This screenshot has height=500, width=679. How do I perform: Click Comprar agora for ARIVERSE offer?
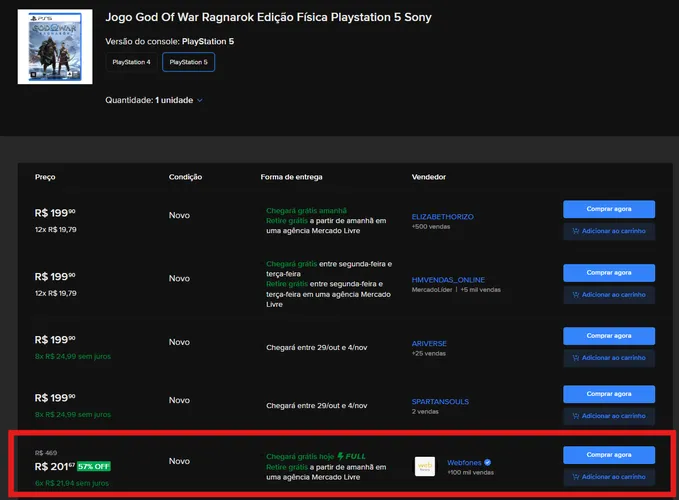tap(609, 336)
